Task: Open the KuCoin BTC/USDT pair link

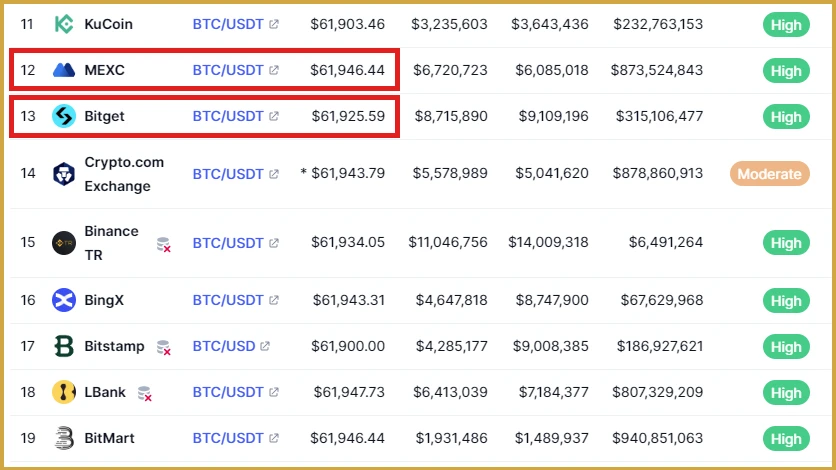Action: coord(228,24)
